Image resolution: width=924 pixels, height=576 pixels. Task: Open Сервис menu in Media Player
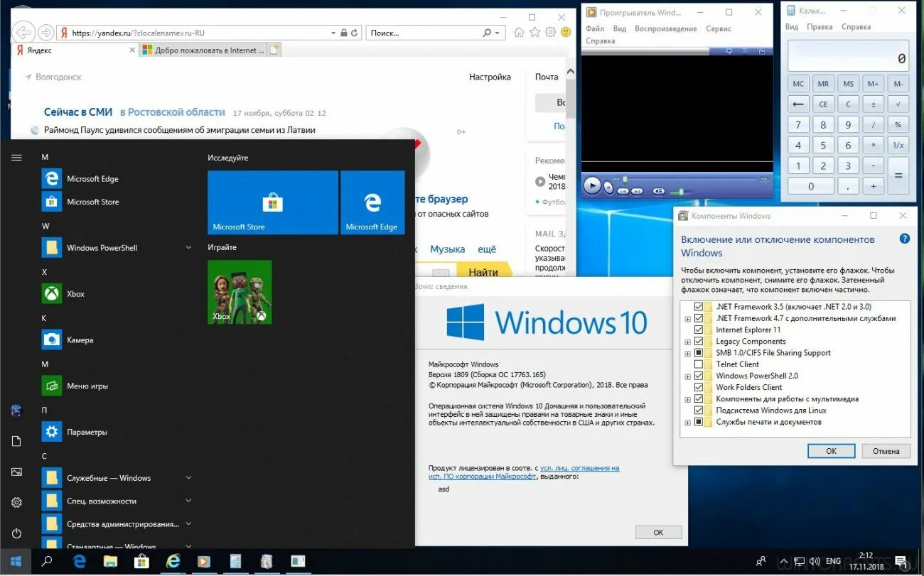tap(719, 29)
